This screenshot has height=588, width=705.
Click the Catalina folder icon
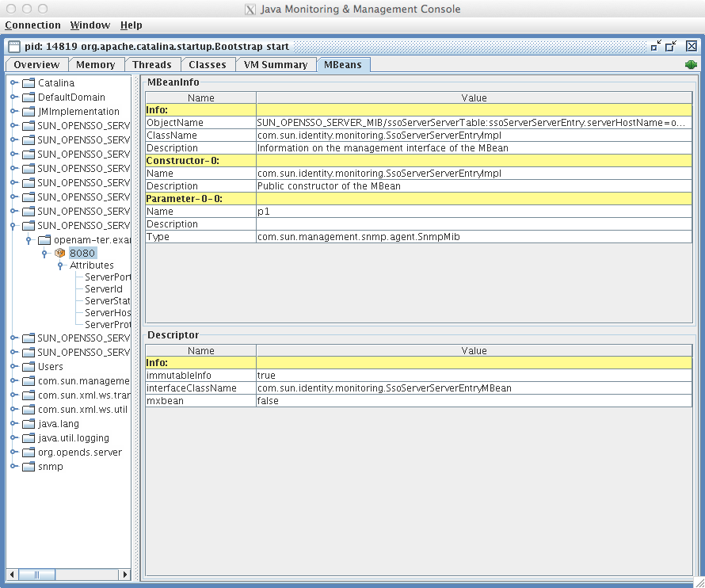pyautogui.click(x=27, y=82)
